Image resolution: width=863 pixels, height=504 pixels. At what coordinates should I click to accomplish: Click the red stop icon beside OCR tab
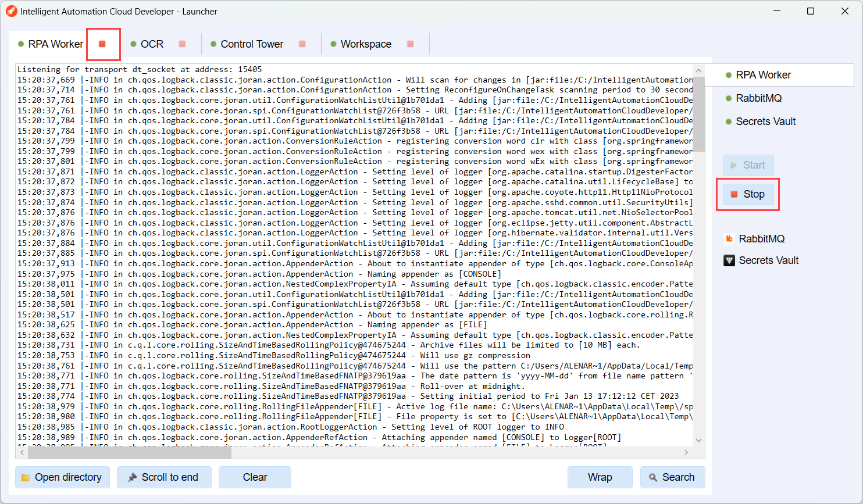pyautogui.click(x=182, y=44)
